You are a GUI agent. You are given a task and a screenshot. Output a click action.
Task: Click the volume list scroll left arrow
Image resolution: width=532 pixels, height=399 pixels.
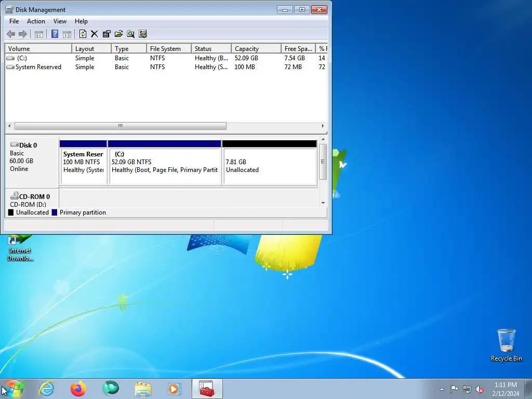click(9, 126)
